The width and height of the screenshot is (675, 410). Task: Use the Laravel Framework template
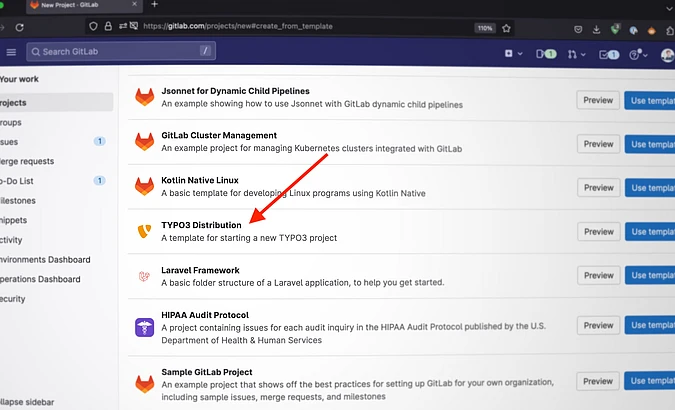pyautogui.click(x=650, y=276)
